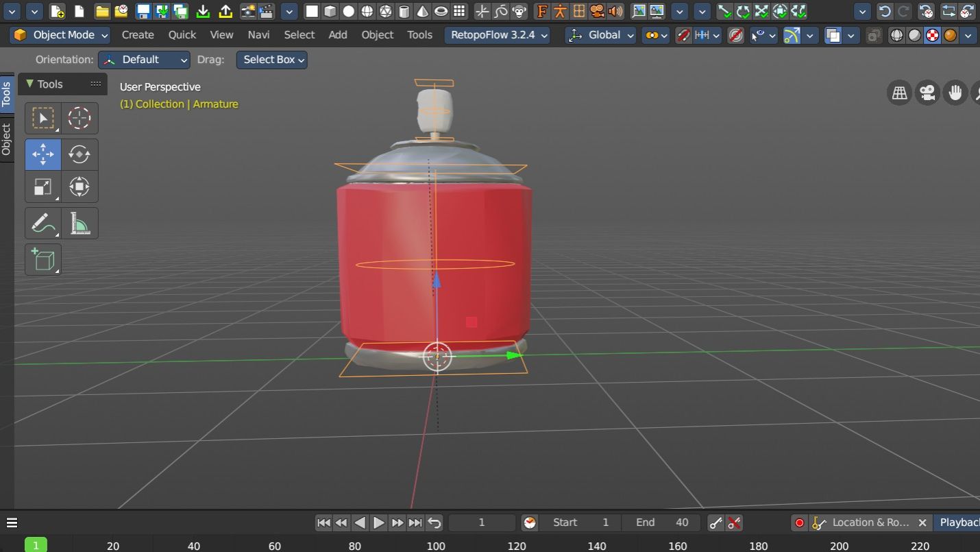Activate the Scale tool
The height and width of the screenshot is (552, 980).
[42, 187]
